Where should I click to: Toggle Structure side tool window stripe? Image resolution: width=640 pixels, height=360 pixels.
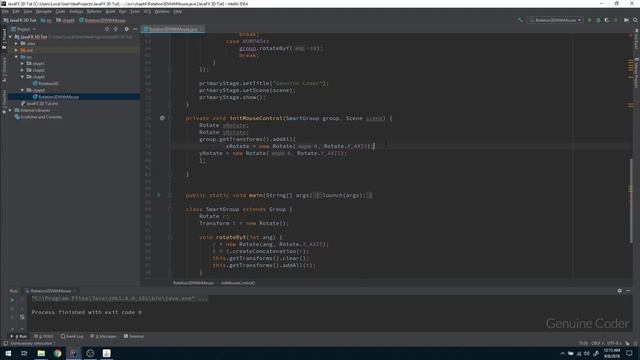click(4, 69)
